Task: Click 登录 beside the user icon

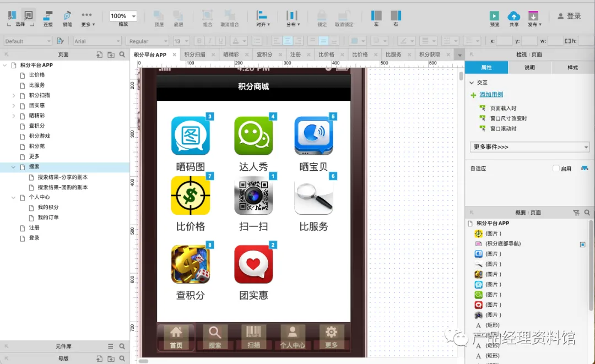Action: coord(574,16)
